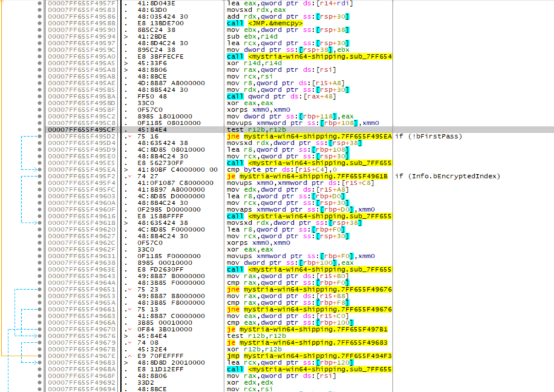Click opcode bytes '0F84 3B010000'
This screenshot has height=392, width=554.
point(165,330)
